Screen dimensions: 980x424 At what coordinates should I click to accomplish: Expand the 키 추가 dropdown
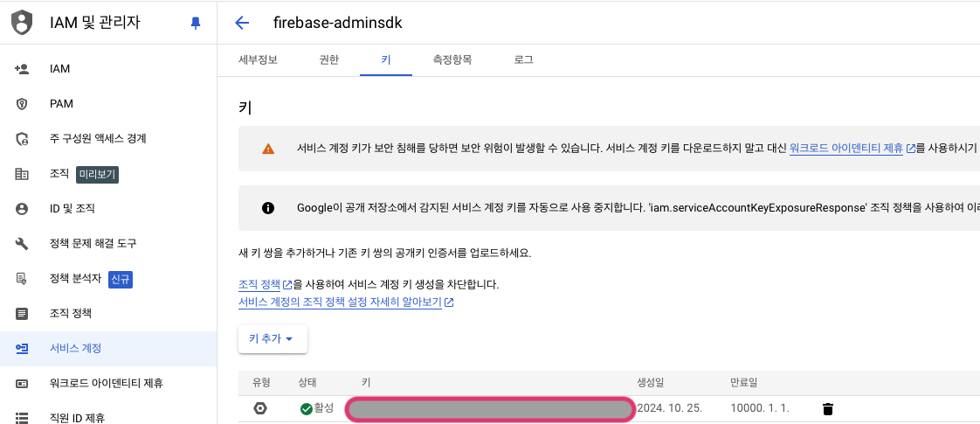(272, 339)
